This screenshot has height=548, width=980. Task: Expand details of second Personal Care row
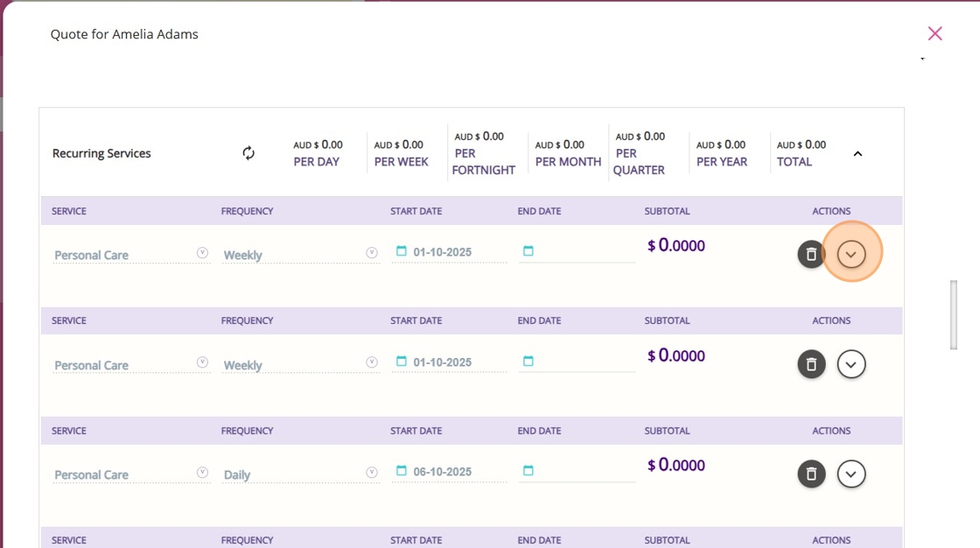851,364
